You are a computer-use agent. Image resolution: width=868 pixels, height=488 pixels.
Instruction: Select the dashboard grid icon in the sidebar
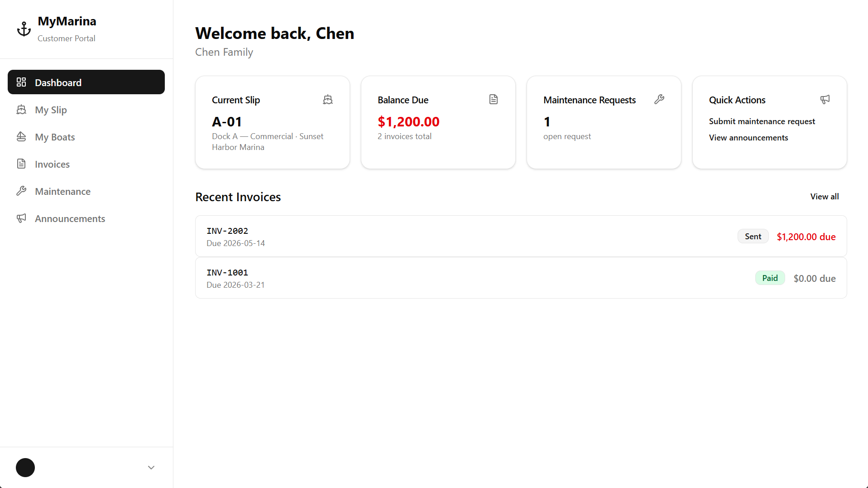click(x=21, y=82)
